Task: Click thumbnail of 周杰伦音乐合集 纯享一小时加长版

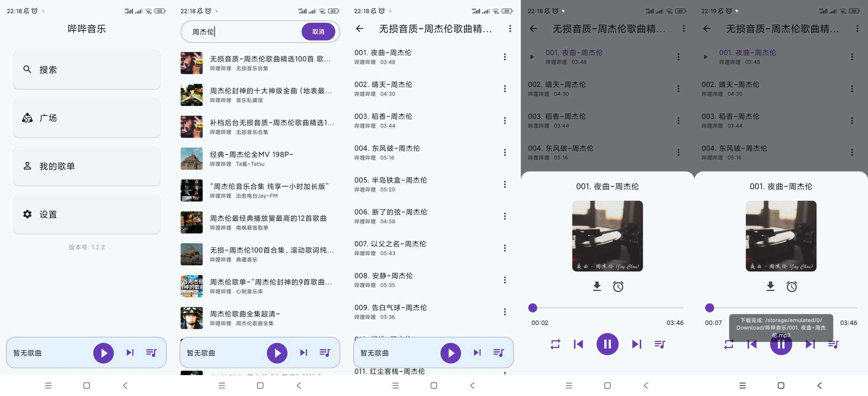Action: [192, 191]
